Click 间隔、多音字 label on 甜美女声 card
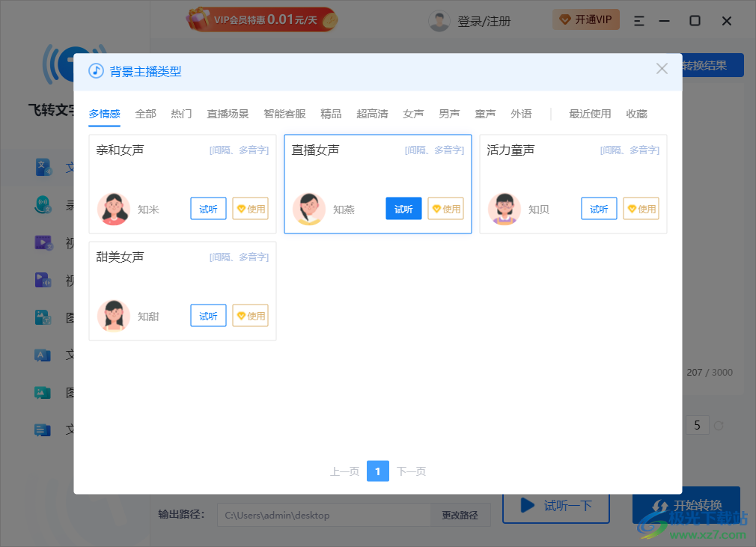756x547 pixels. click(239, 257)
